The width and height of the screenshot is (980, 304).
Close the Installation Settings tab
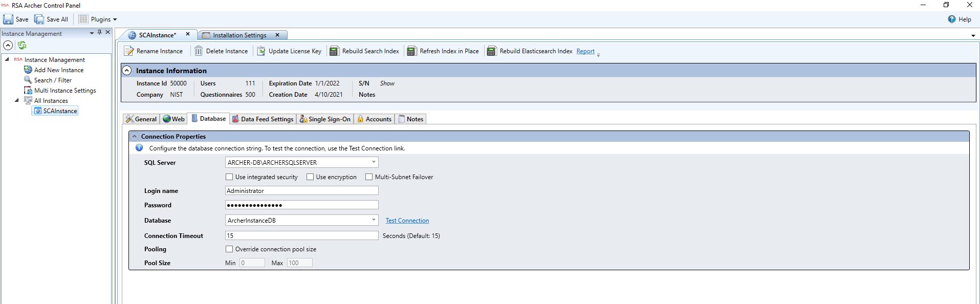[277, 35]
